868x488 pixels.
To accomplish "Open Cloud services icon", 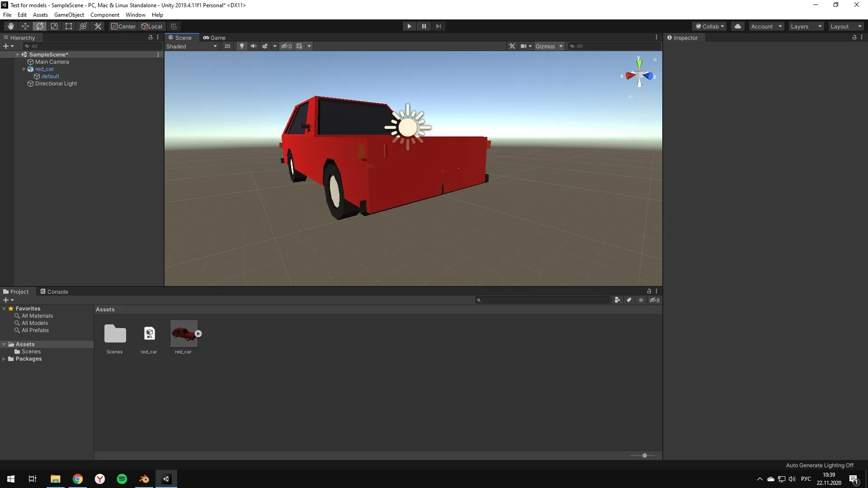I will (737, 26).
